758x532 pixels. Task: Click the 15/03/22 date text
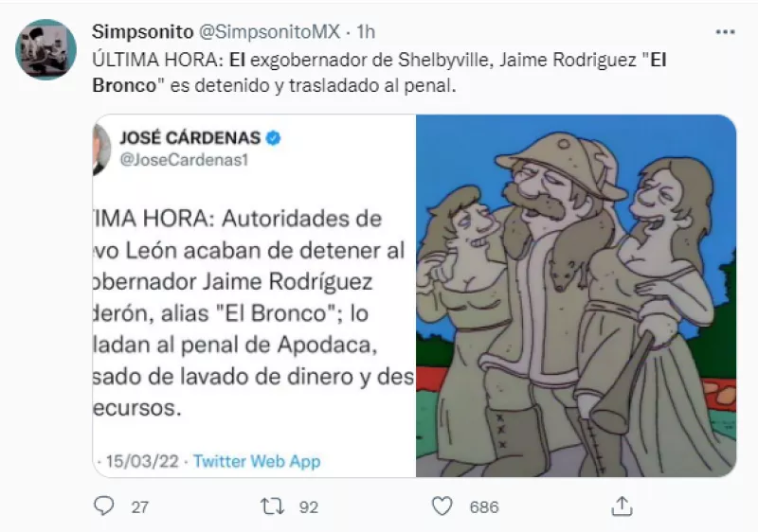142,461
